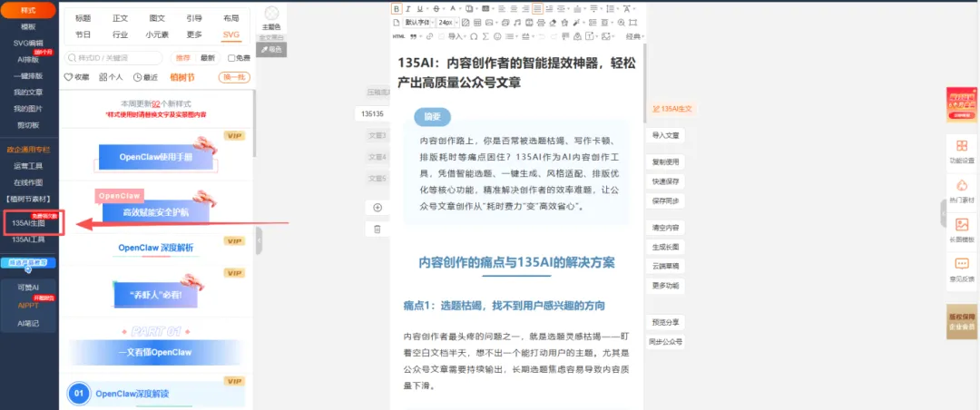
Task: Open 热门素材 flame icon
Action: coord(961,191)
